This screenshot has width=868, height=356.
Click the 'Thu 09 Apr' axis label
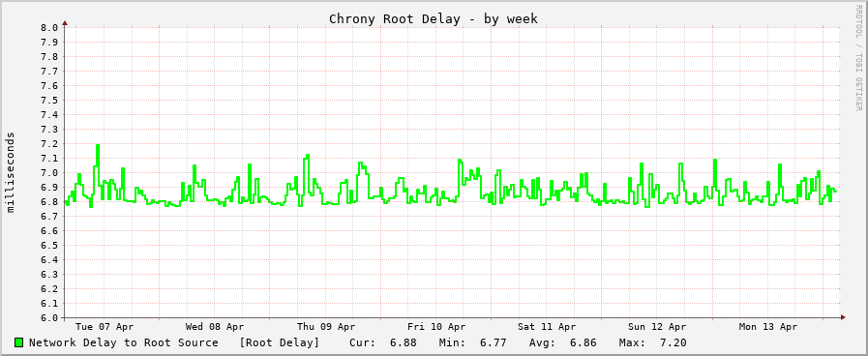coord(325,327)
